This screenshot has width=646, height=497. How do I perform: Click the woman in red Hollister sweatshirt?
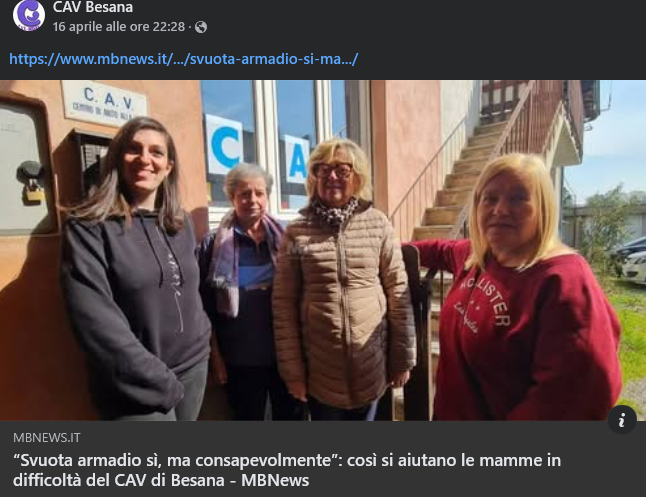pyautogui.click(x=525, y=288)
